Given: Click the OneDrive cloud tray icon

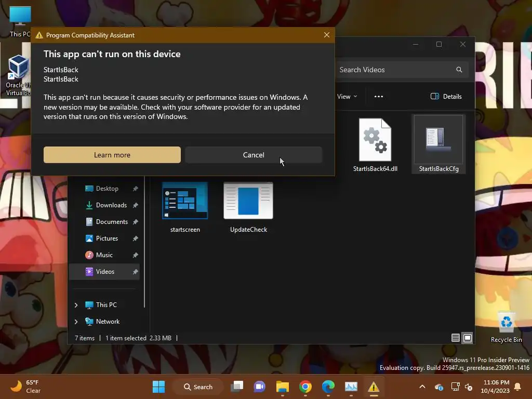Looking at the screenshot, I should tap(438, 387).
